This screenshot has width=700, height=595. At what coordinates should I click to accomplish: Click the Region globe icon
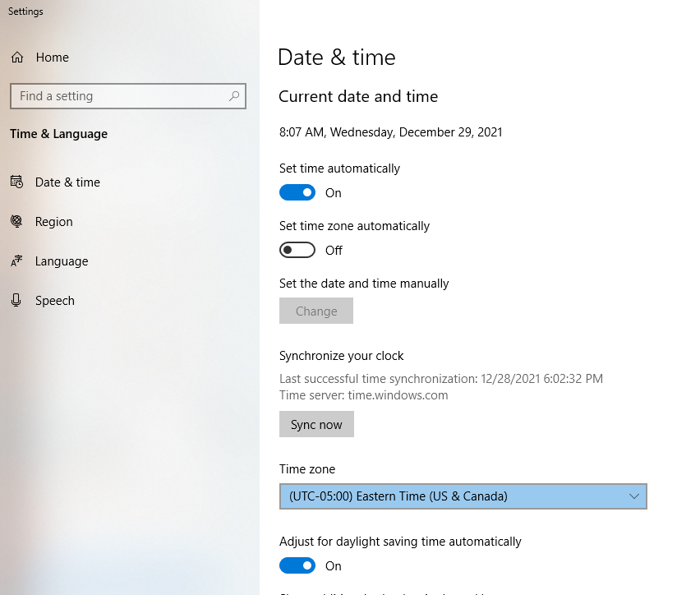(x=16, y=221)
